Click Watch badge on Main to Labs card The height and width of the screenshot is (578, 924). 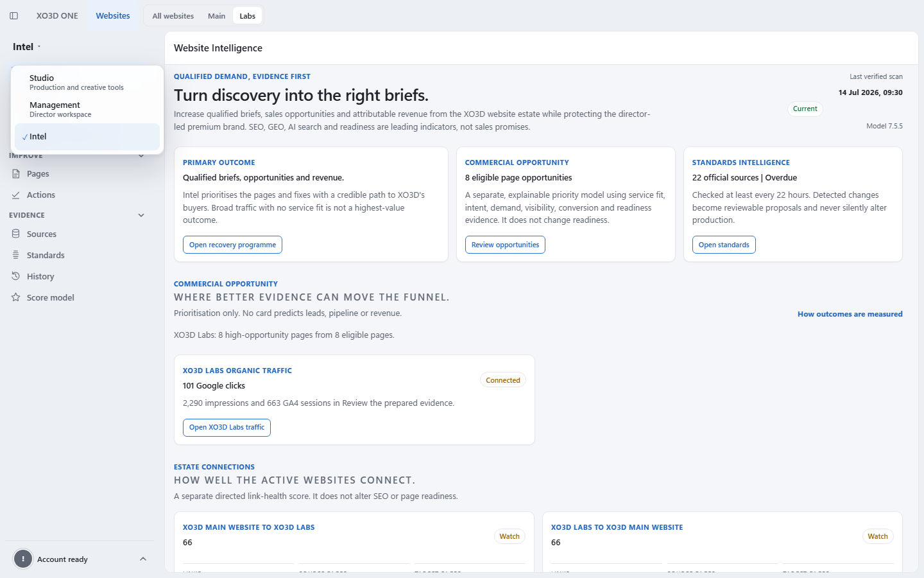pyautogui.click(x=509, y=536)
